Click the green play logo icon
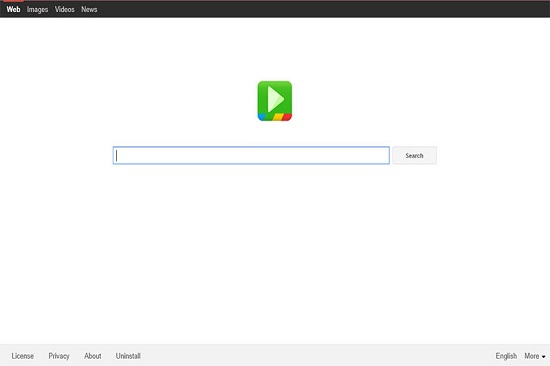Screen dimensions: 550x366 (x=275, y=101)
